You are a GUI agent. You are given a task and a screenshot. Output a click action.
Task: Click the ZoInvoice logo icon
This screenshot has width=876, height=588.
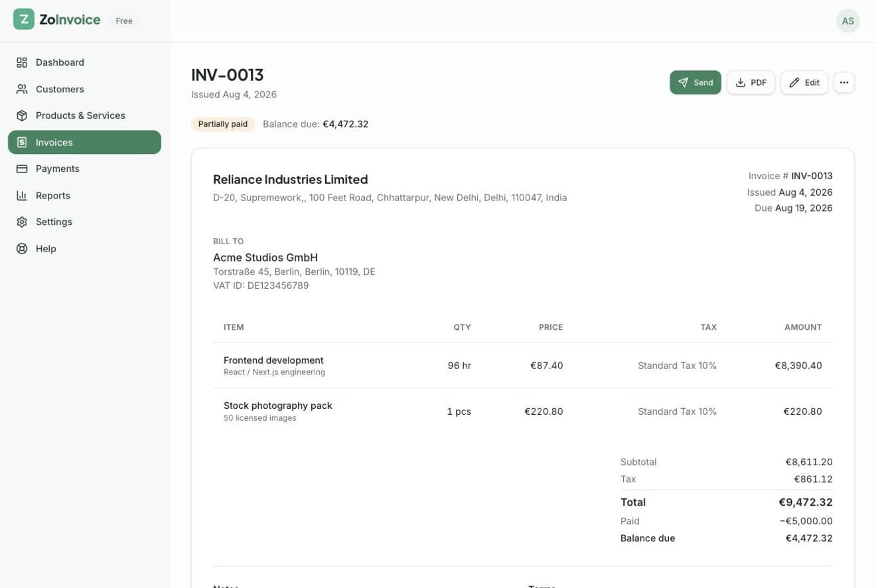(x=24, y=19)
